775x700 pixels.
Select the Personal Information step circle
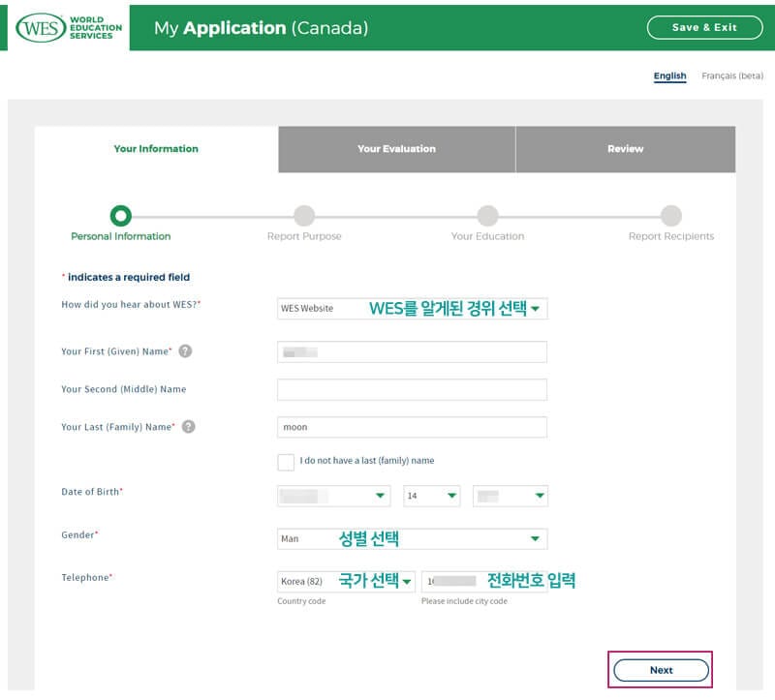tap(120, 215)
